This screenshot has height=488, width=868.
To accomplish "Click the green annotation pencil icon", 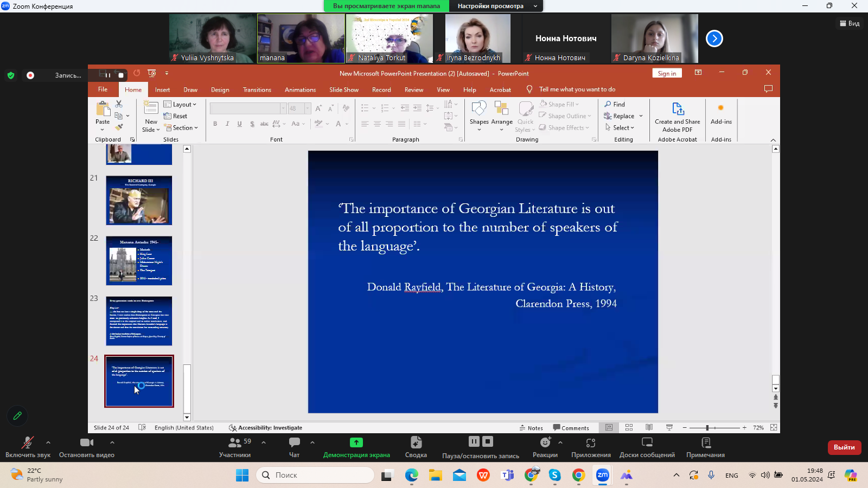I will pyautogui.click(x=17, y=416).
